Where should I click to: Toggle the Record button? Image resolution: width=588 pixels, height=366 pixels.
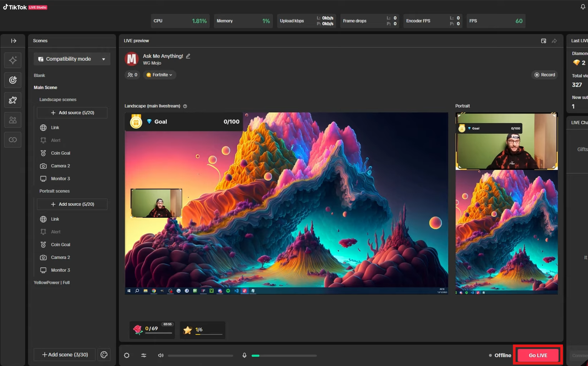pyautogui.click(x=545, y=75)
